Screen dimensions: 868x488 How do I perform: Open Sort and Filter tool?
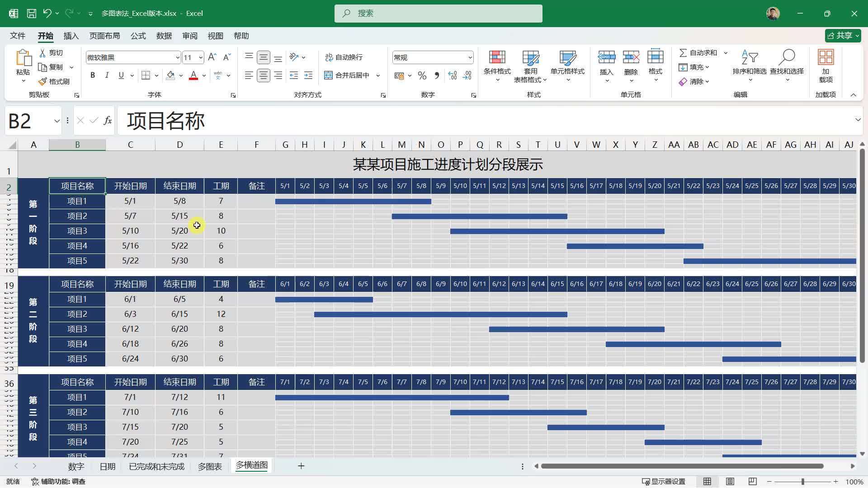[749, 58]
